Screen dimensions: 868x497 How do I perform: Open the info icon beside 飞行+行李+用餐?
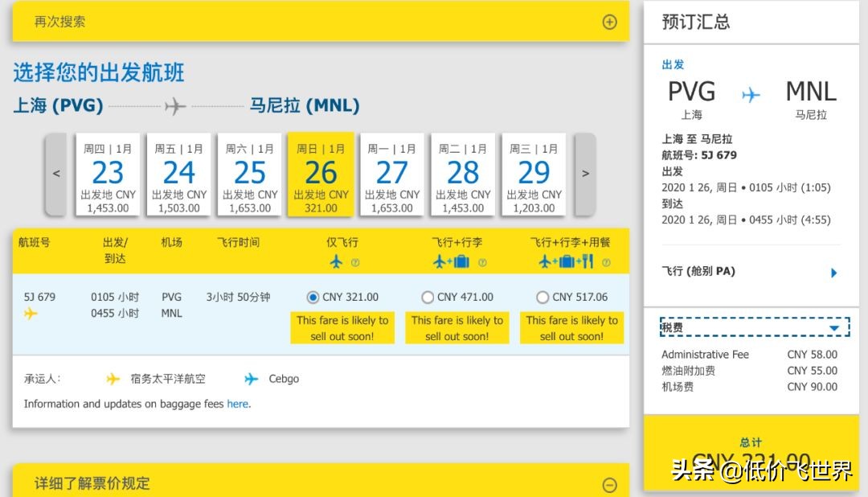[608, 261]
